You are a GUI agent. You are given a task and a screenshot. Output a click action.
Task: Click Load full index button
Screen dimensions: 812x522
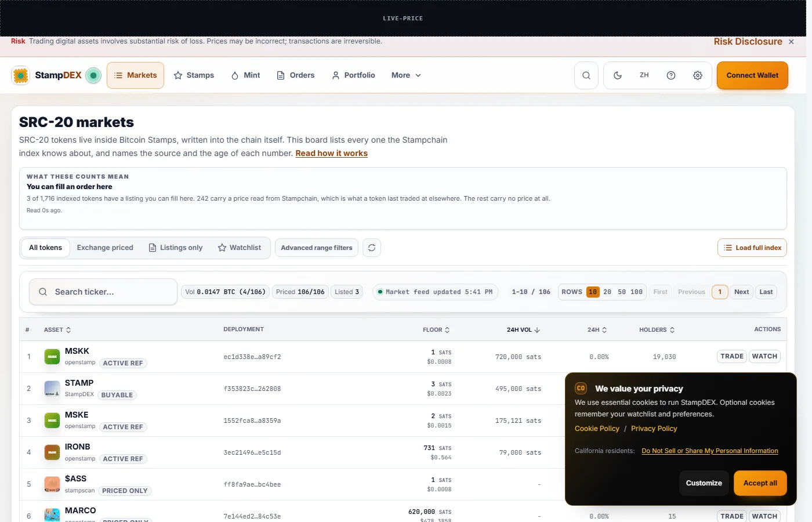752,248
